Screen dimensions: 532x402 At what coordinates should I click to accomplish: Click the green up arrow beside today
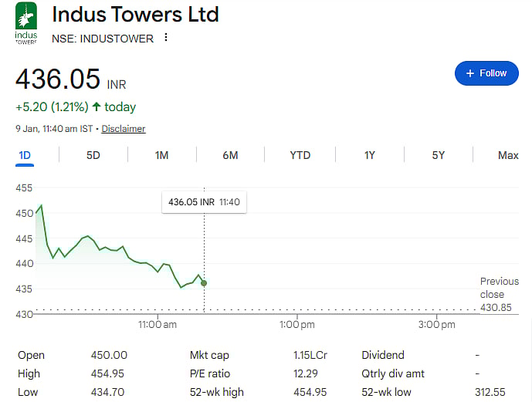click(97, 106)
